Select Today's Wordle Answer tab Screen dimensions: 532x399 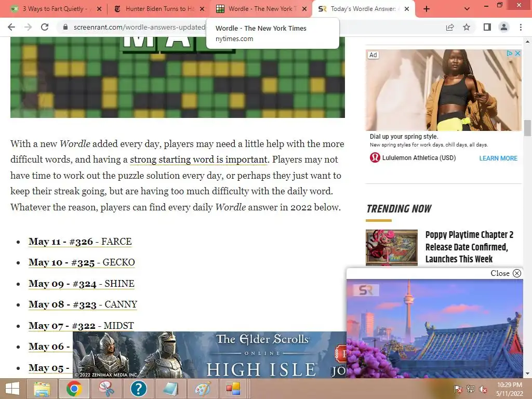click(363, 9)
